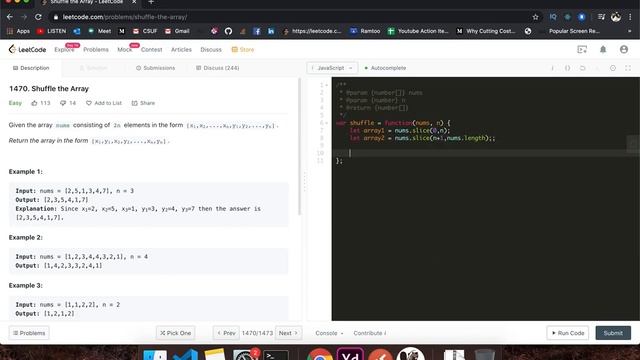Click the description panel scrollbar
The width and height of the screenshot is (640, 360).
click(300, 147)
